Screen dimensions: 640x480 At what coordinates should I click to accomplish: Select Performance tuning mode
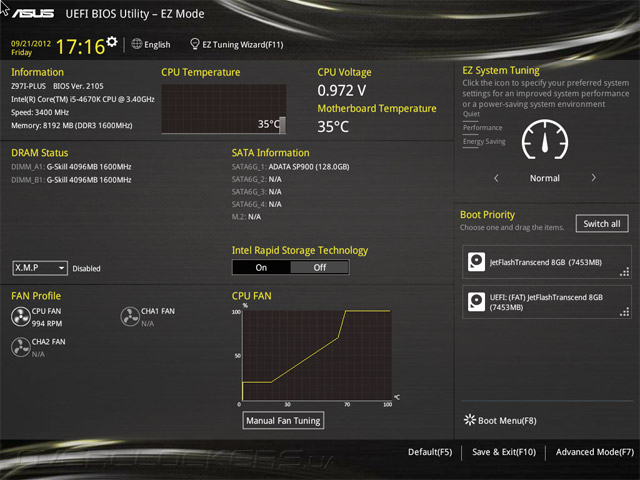482,128
